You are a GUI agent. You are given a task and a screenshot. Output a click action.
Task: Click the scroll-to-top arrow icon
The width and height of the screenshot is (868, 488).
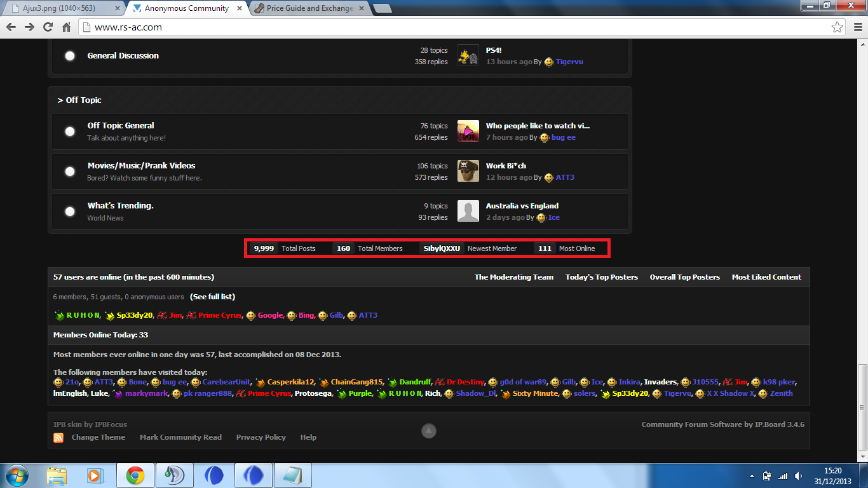point(429,431)
